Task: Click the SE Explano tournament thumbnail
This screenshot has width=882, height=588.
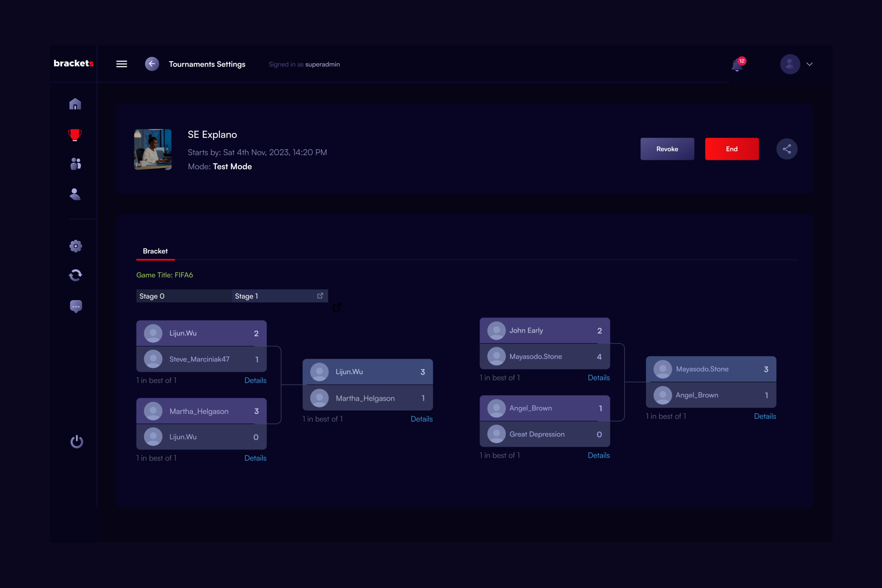Action: [153, 149]
